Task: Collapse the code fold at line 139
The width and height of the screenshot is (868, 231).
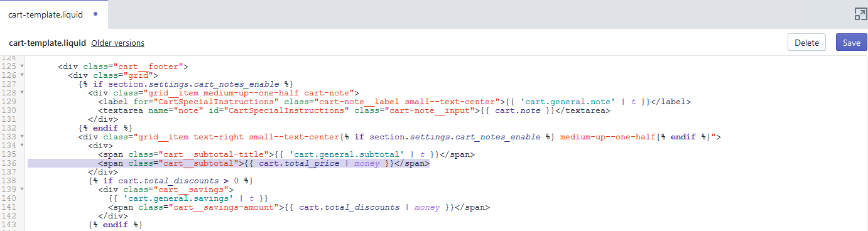Action: [x=22, y=189]
